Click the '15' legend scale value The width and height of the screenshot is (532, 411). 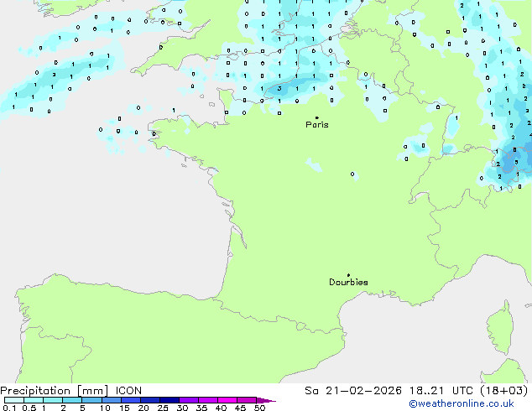[x=124, y=408]
